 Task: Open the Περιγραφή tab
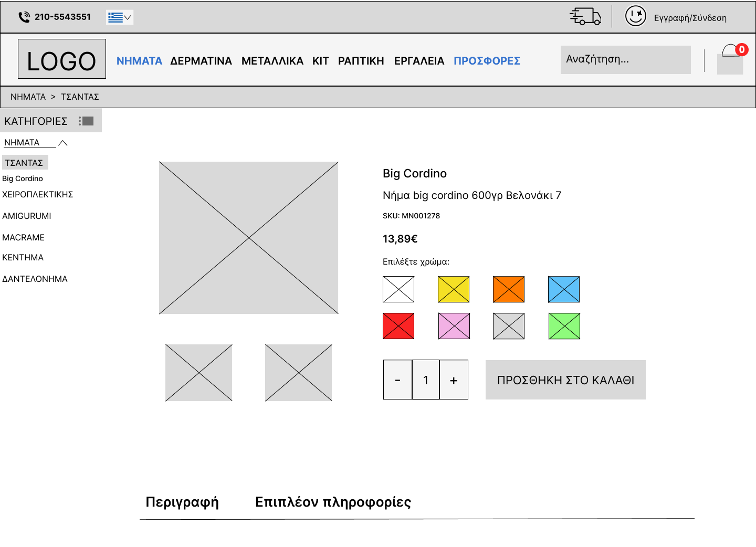coord(182,502)
